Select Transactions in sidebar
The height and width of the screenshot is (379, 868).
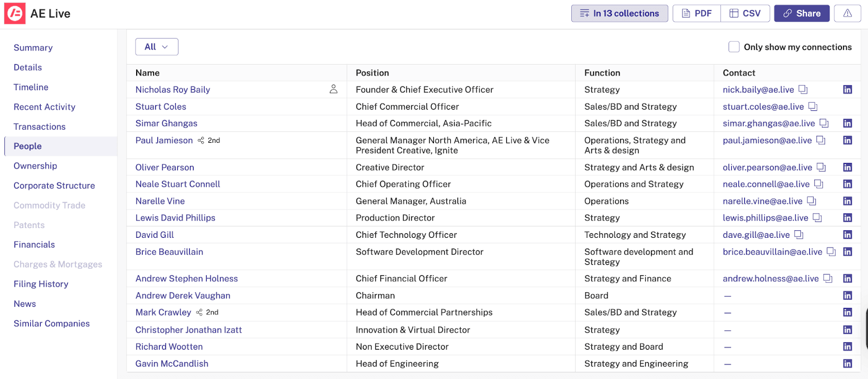(40, 127)
